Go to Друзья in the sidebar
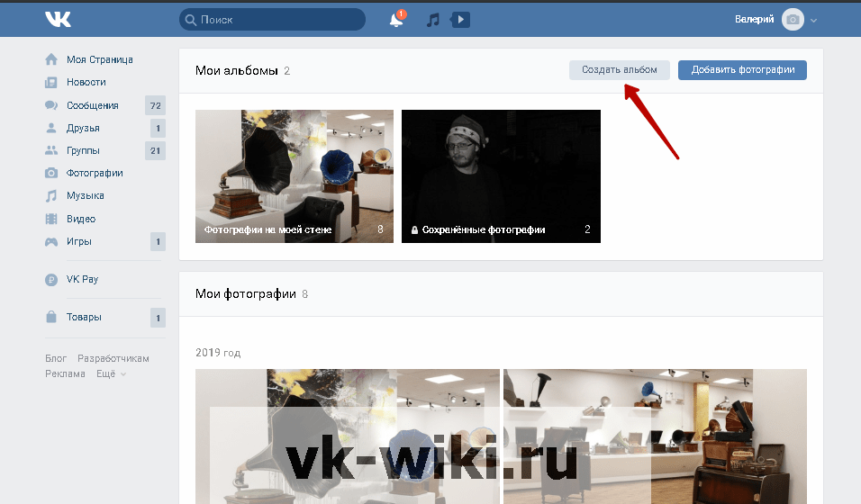The width and height of the screenshot is (861, 504). coord(83,128)
